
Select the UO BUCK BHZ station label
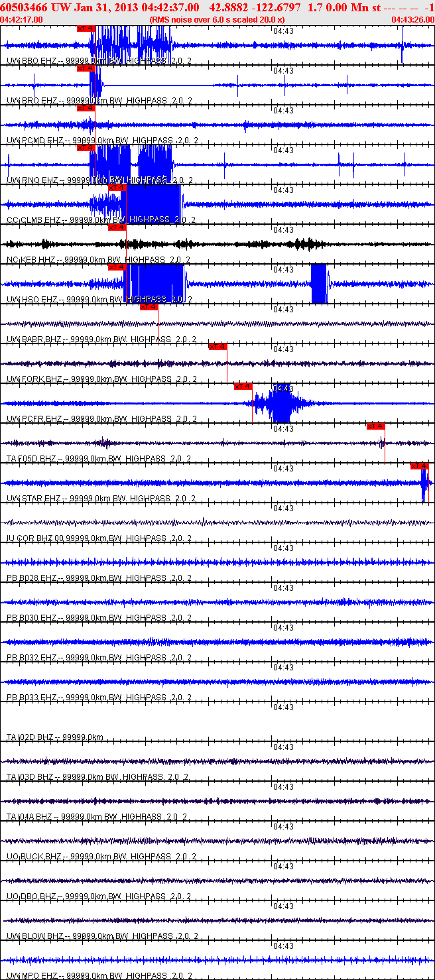[x=101, y=857]
